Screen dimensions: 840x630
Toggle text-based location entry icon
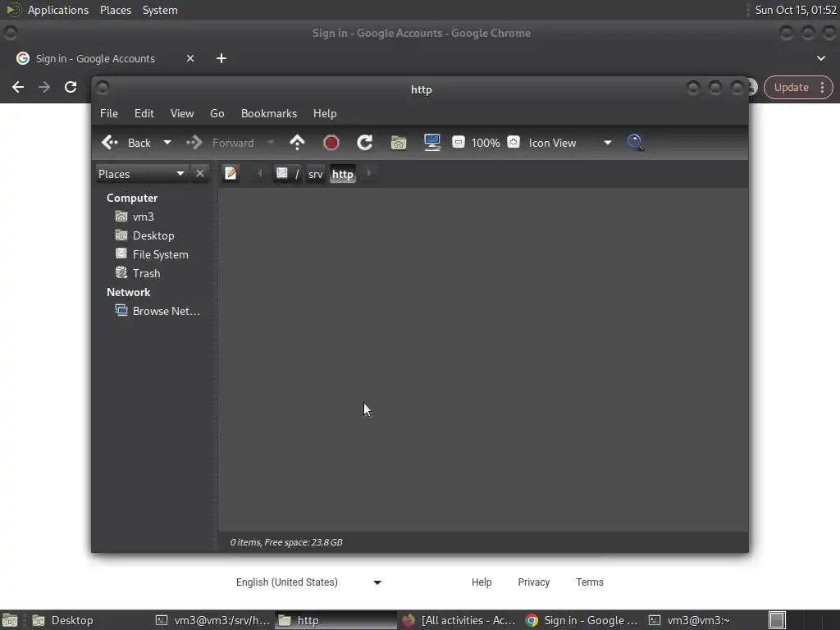(x=231, y=174)
